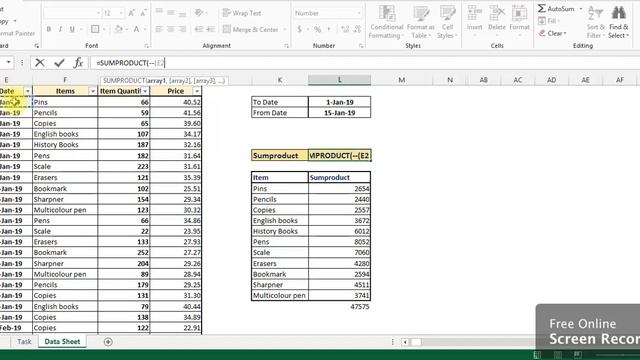Open the Price column filter dropdown
Viewport: 640px width, 360px height.
(x=197, y=91)
